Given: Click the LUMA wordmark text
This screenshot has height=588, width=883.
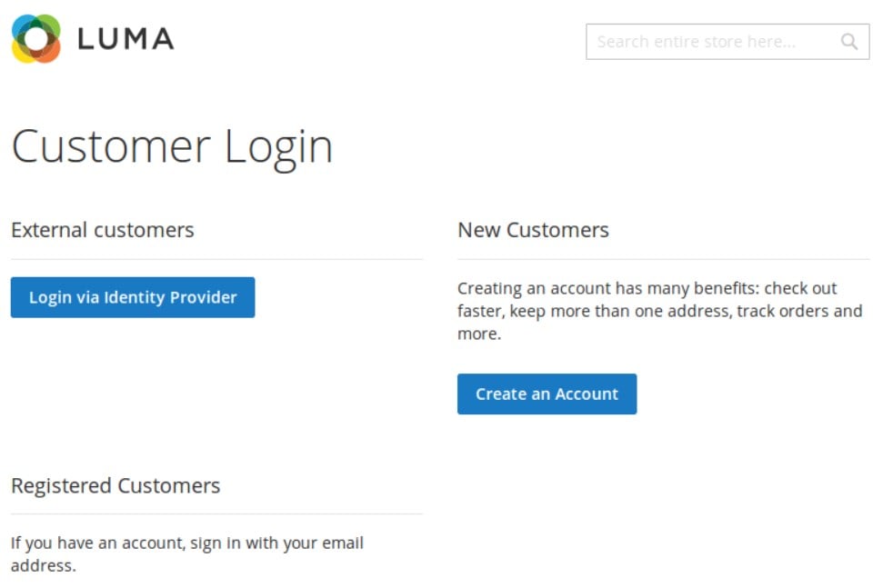Looking at the screenshot, I should point(125,39).
